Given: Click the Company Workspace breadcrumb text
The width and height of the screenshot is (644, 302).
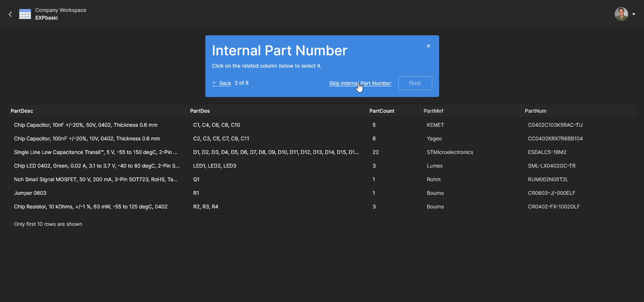Looking at the screenshot, I should (x=61, y=10).
